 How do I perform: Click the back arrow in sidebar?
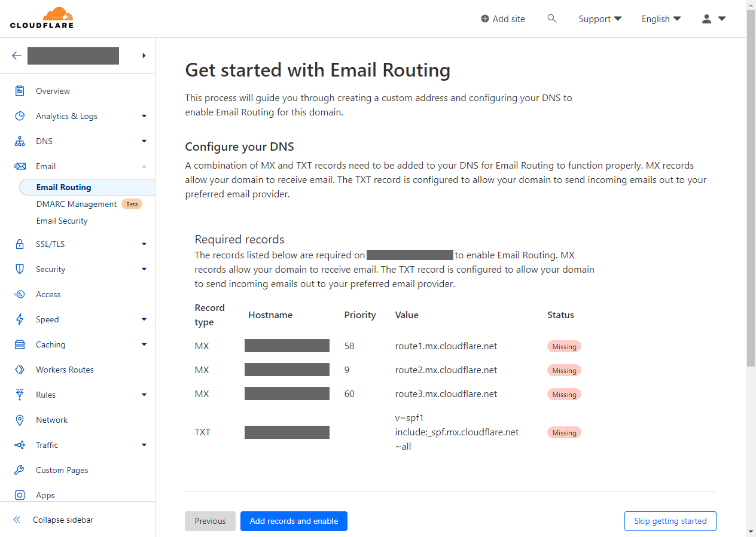click(17, 56)
